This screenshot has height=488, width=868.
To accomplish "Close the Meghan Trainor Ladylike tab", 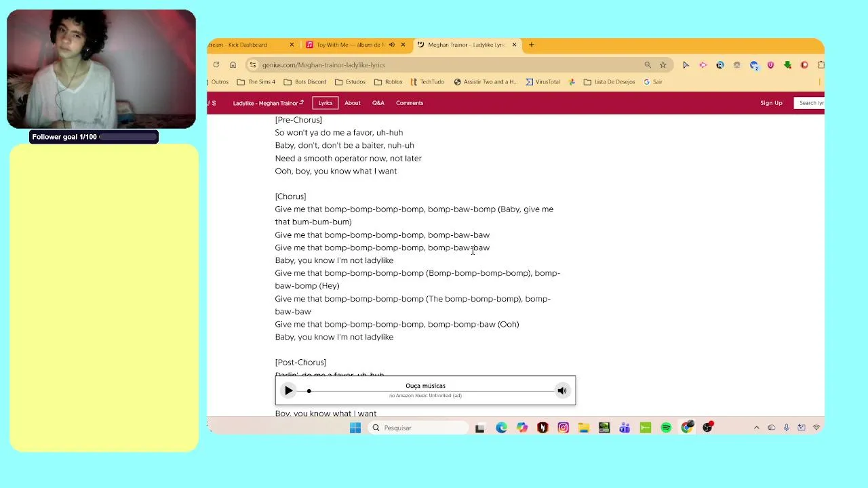I will [x=514, y=45].
